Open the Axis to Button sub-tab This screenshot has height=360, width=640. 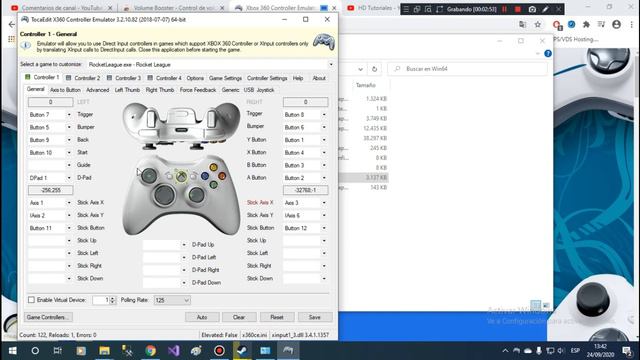click(65, 90)
